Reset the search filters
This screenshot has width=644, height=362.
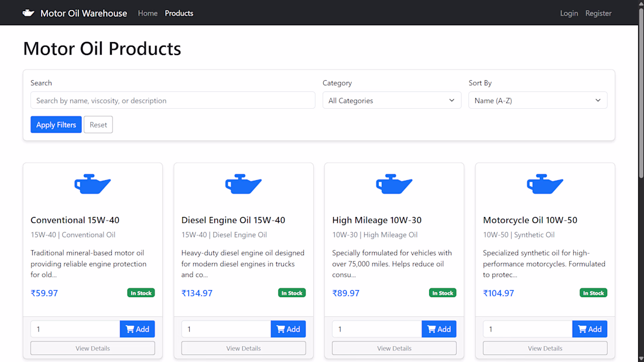98,125
